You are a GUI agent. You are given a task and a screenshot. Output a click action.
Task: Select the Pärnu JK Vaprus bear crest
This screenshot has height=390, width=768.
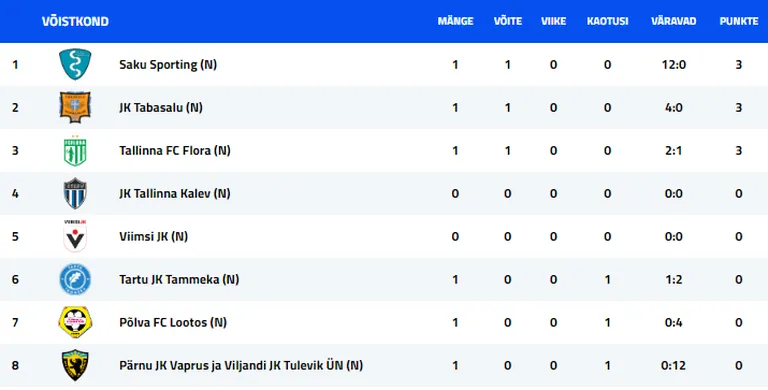(x=75, y=366)
